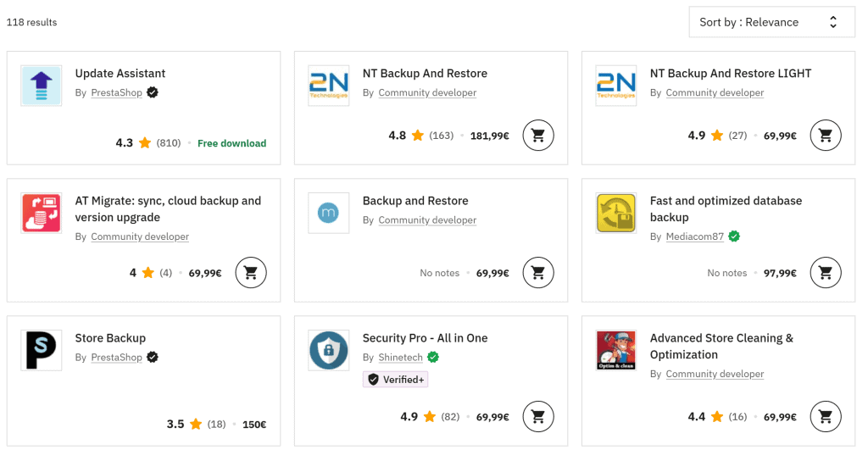Screen dimensions: 868x450
Task: Click PrestaShop verified badge on Update Assistant
Action: 153,92
